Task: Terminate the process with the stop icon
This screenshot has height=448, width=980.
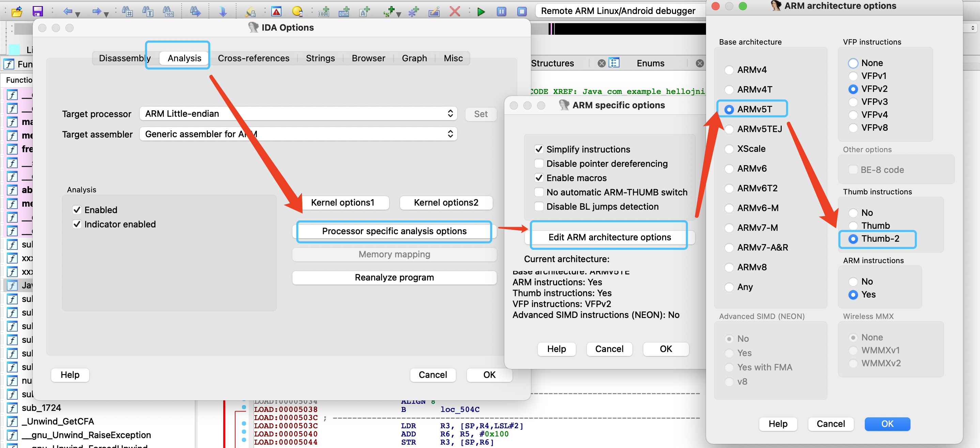Action: click(x=522, y=11)
